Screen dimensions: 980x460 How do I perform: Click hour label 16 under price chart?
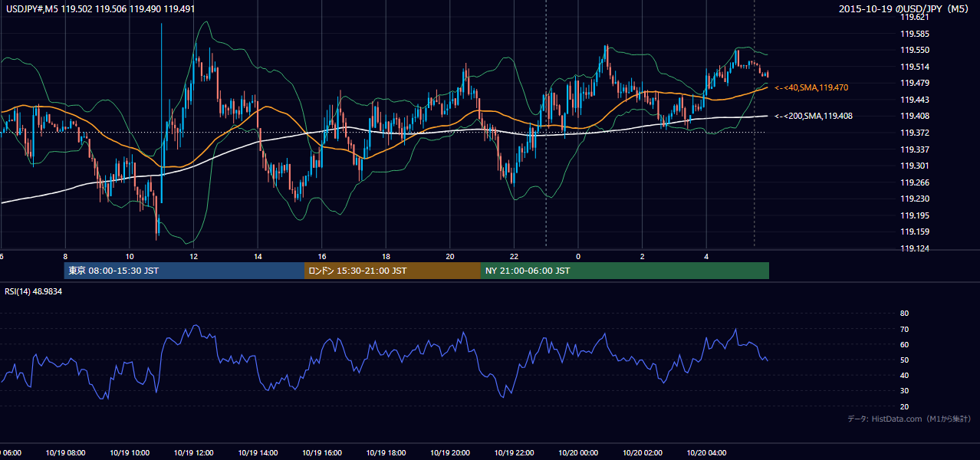(x=322, y=256)
